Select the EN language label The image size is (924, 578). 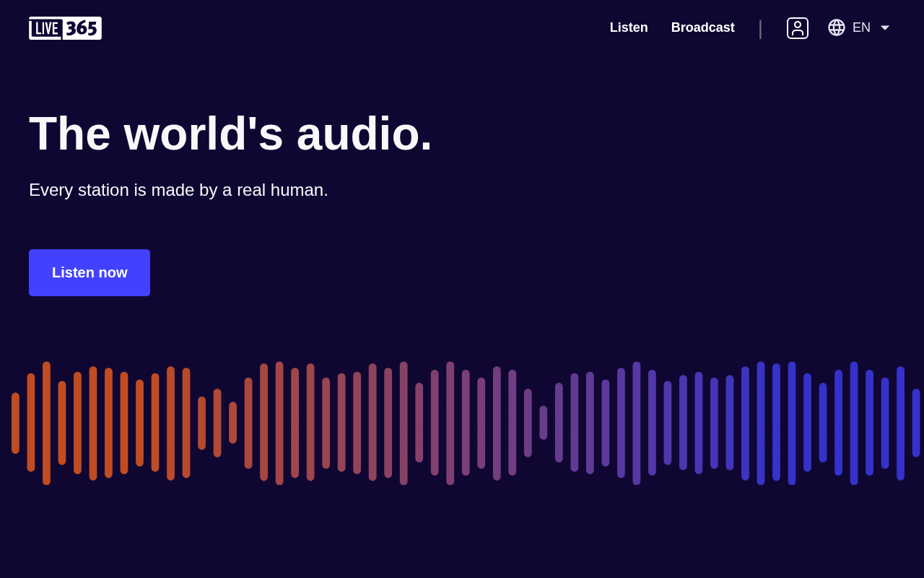861,27
